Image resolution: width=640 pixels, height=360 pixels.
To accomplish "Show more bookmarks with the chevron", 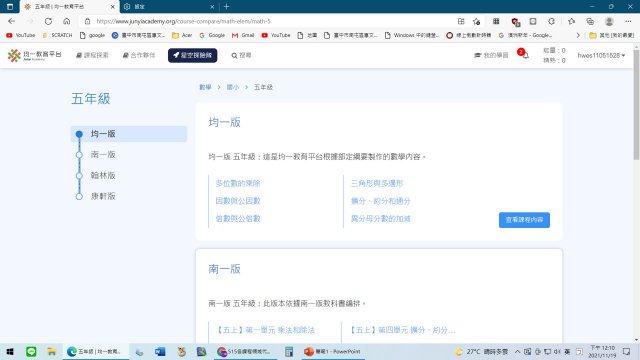I will [x=578, y=36].
